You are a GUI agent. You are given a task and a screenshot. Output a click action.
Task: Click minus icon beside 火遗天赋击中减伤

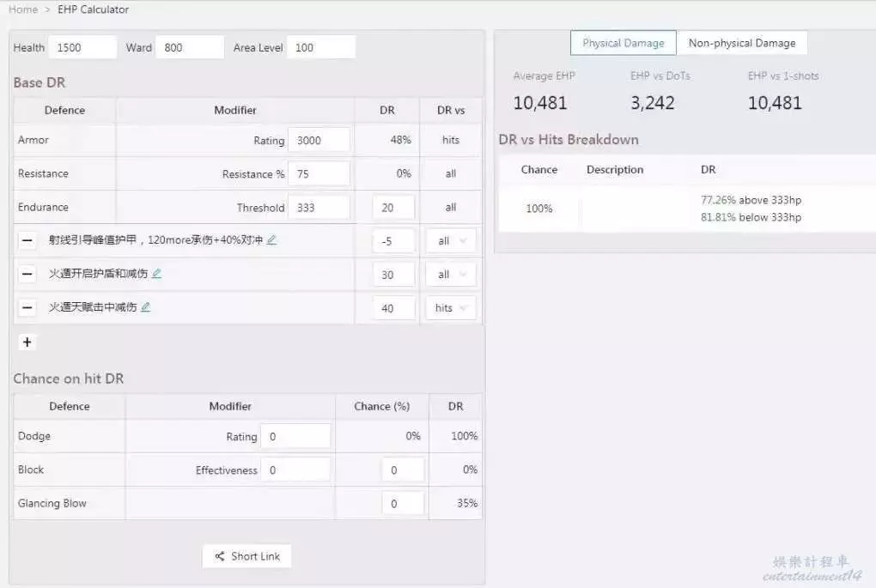[27, 307]
